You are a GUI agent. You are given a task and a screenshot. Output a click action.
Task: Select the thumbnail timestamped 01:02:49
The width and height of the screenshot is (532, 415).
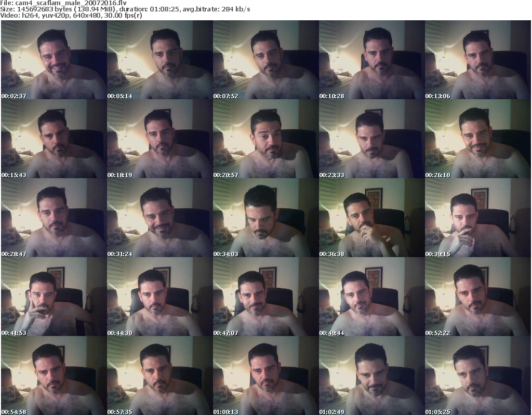371,376
